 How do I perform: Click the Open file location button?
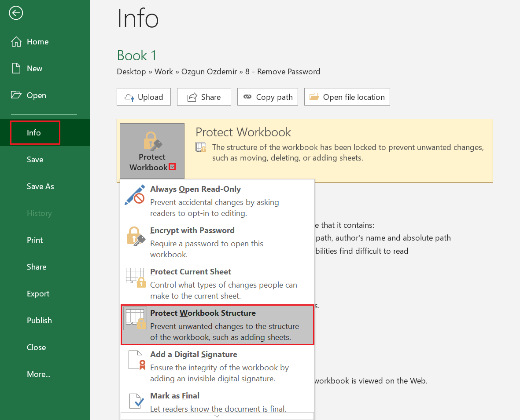[x=347, y=97]
